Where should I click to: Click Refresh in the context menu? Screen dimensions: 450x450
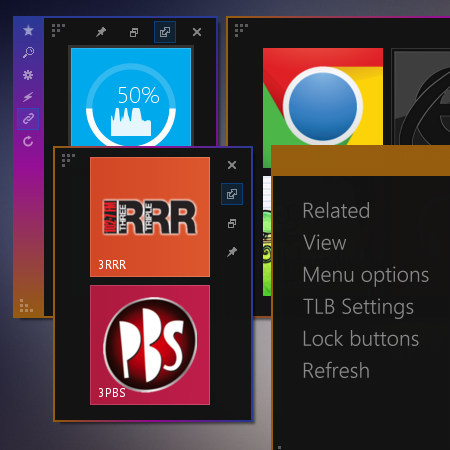(x=336, y=371)
